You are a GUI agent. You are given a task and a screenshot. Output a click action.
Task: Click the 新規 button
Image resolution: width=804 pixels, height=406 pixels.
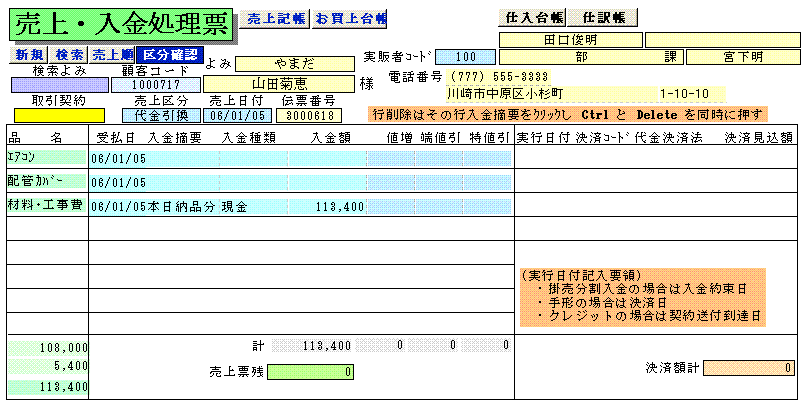point(29,55)
